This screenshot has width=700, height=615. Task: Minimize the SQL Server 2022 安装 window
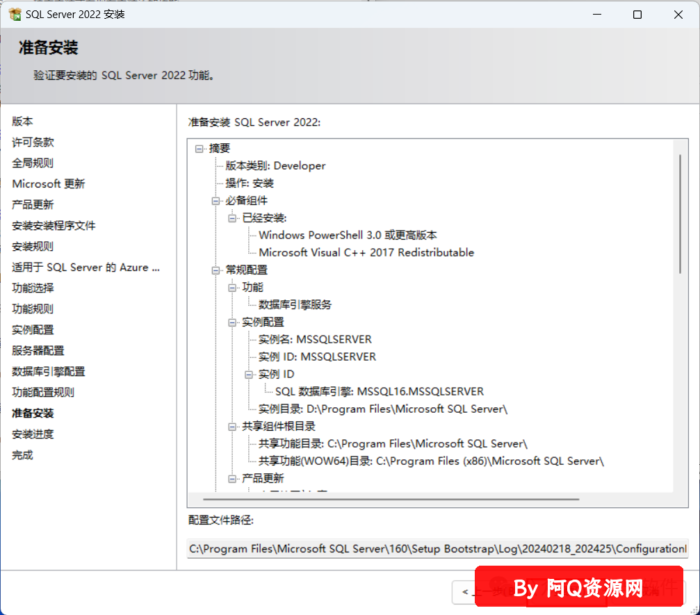coord(597,15)
